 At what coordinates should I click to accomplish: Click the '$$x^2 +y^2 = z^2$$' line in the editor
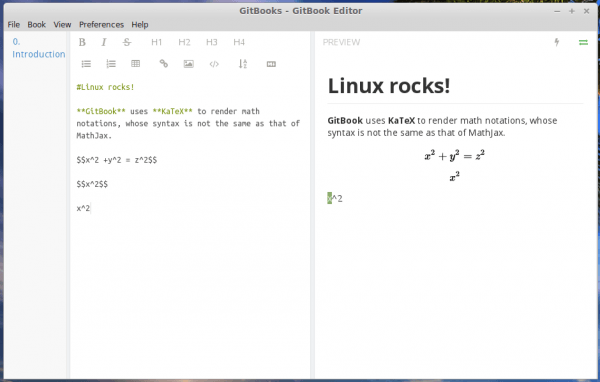pos(117,160)
